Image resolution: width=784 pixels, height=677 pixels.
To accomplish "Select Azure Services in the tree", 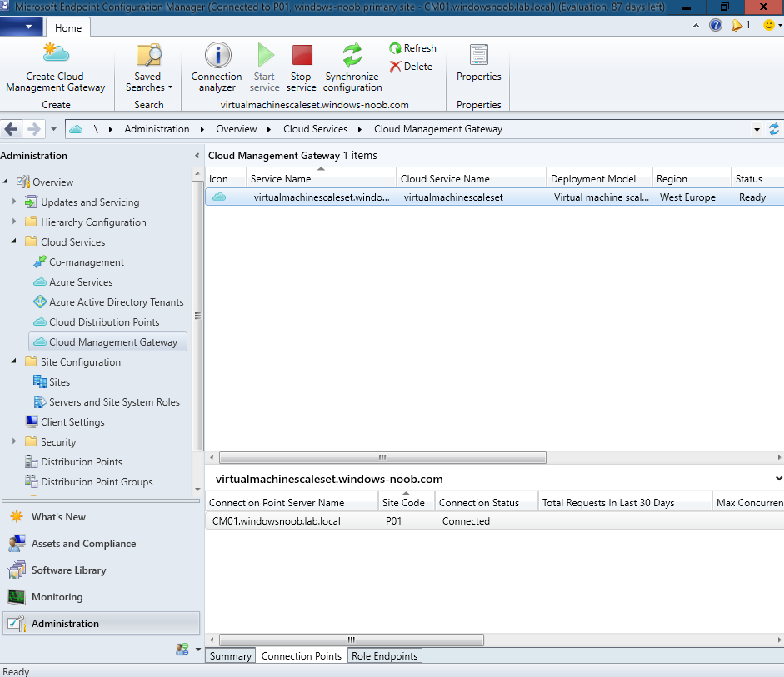I will pyautogui.click(x=81, y=281).
